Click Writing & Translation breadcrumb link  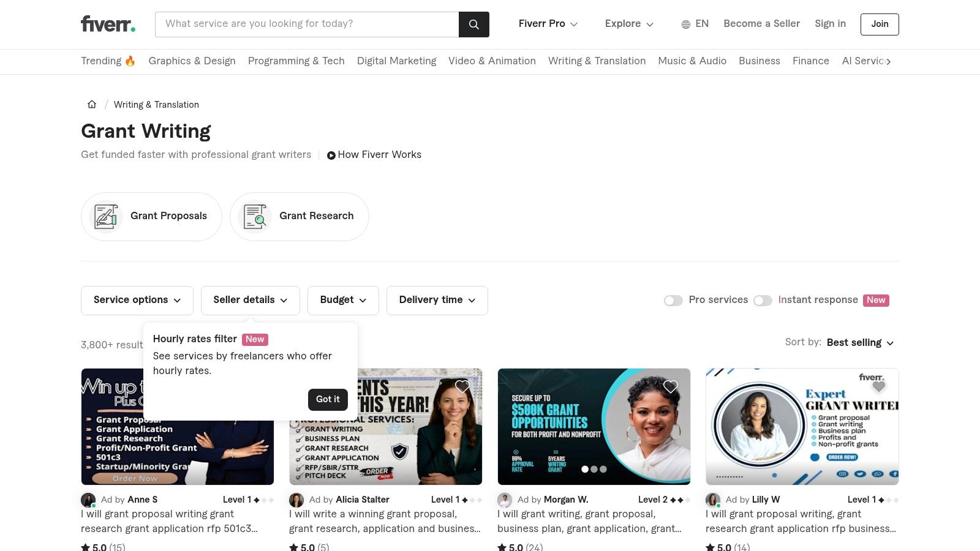click(156, 105)
